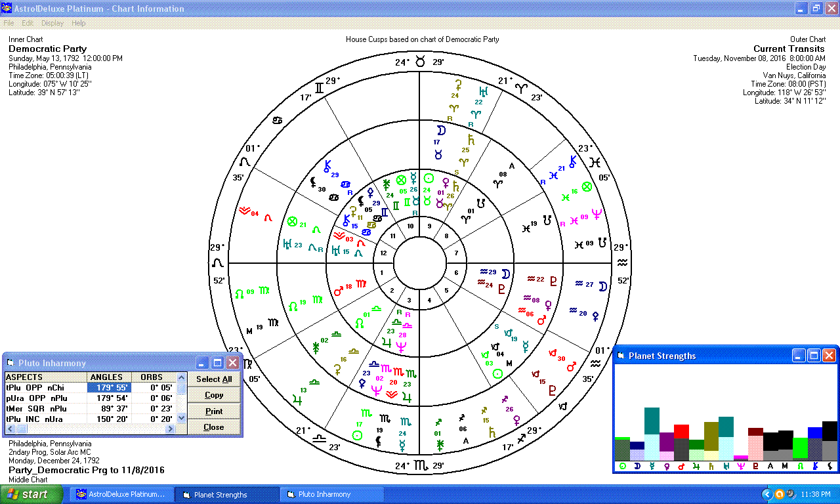Select the 'tPlu OPP nChi' aspect row
The width and height of the screenshot is (840, 504).
coord(91,388)
